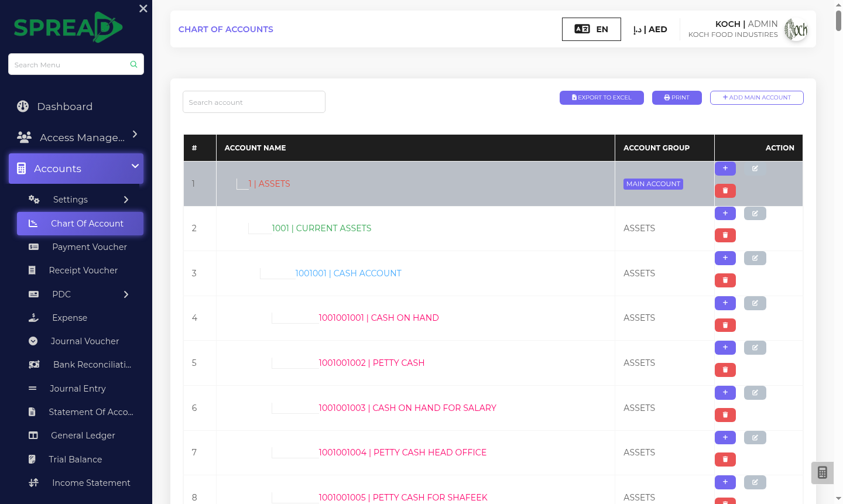Click the Income Statement arrows icon
Image resolution: width=843 pixels, height=504 pixels.
(34, 483)
